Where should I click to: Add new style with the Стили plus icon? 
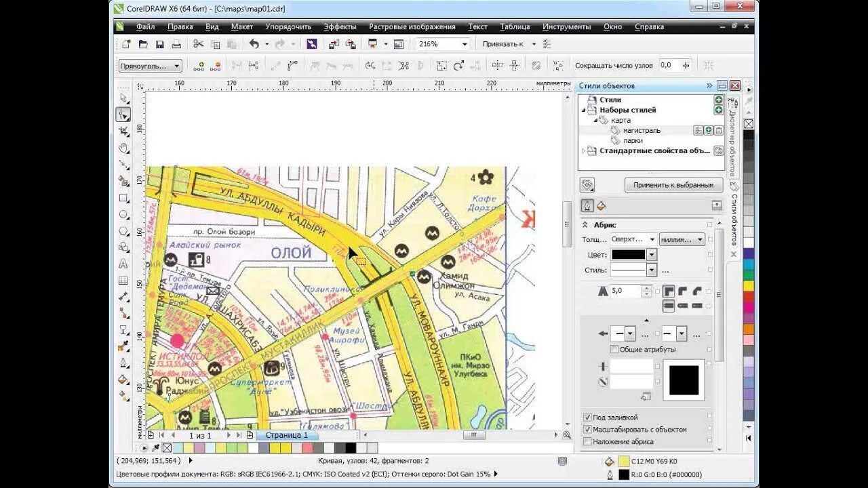click(719, 100)
